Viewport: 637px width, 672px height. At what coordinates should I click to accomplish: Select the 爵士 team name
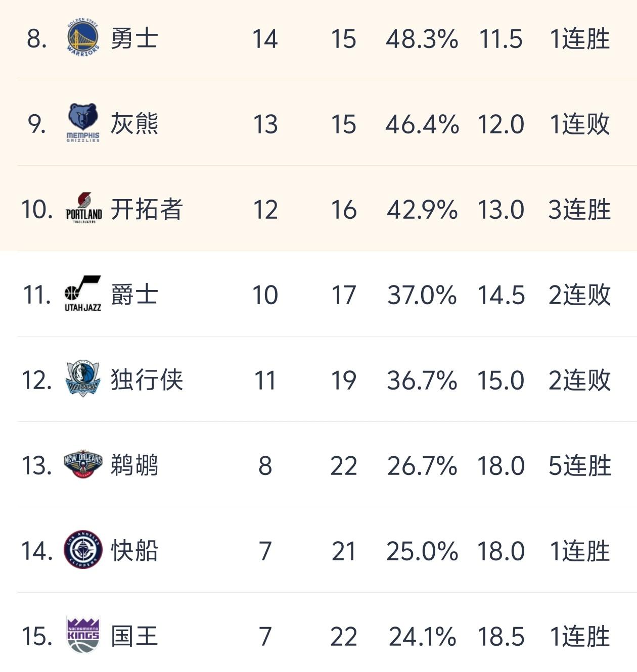pos(134,295)
